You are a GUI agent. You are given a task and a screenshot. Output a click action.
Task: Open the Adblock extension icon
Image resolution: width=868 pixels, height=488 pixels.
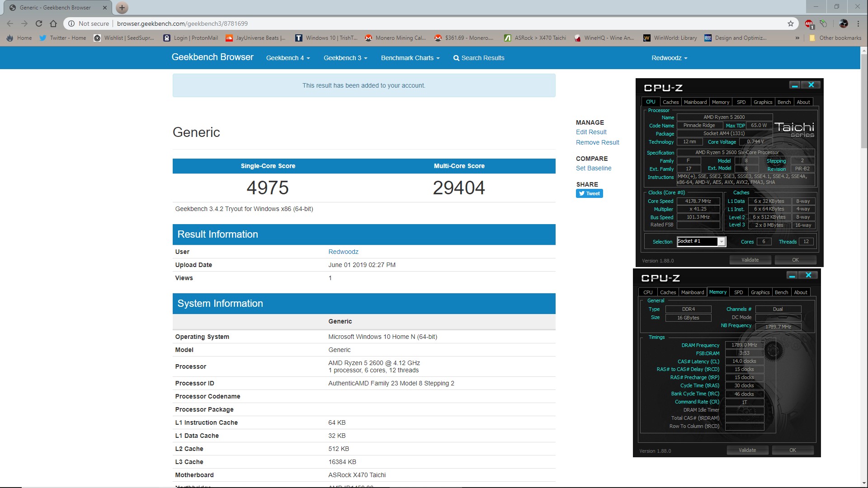coord(809,23)
